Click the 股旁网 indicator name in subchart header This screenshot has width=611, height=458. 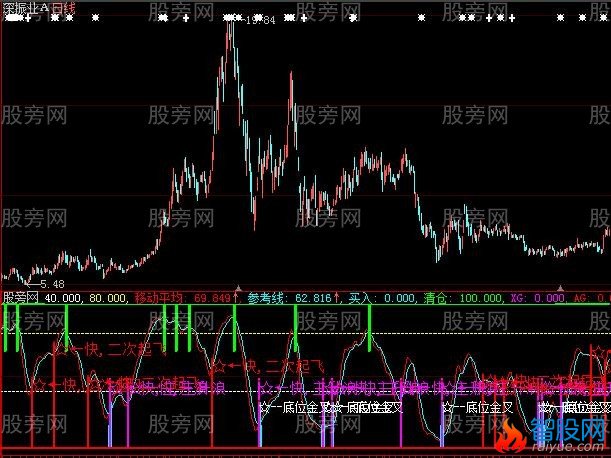tap(21, 299)
